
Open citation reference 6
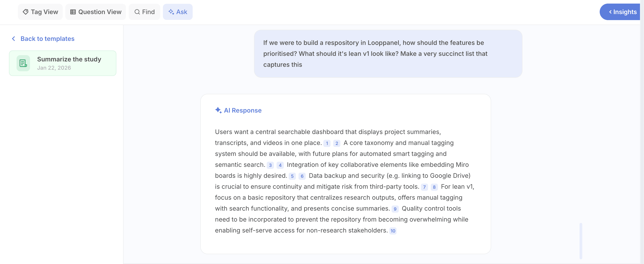(302, 176)
